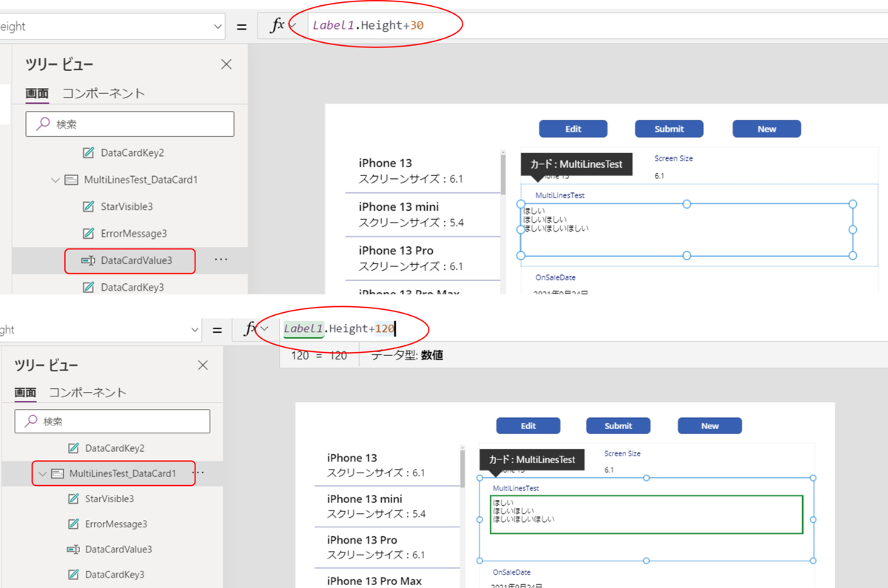888x588 pixels.
Task: Expand formula bar chevron next to upper fx
Action: [293, 27]
